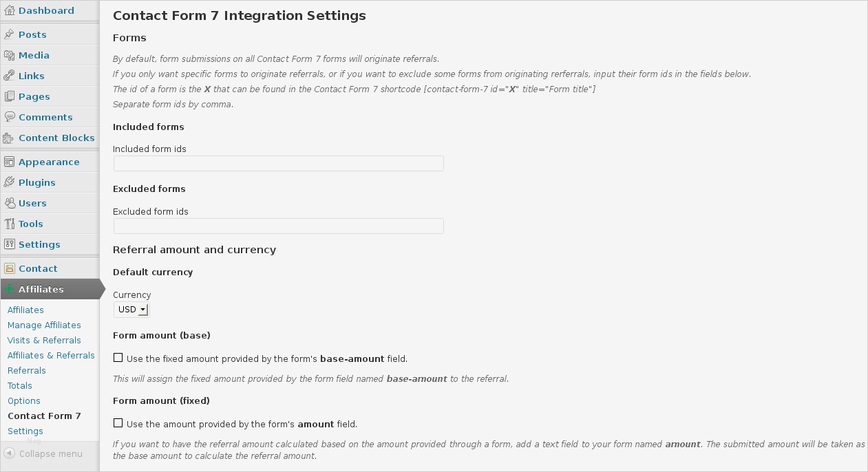Go to Manage Affiliates submenu

[x=44, y=325]
